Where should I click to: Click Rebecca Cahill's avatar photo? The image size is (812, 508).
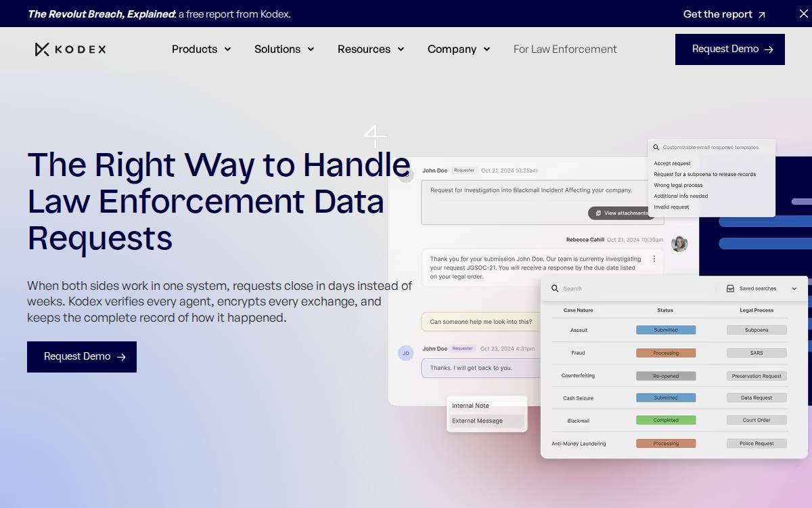679,244
